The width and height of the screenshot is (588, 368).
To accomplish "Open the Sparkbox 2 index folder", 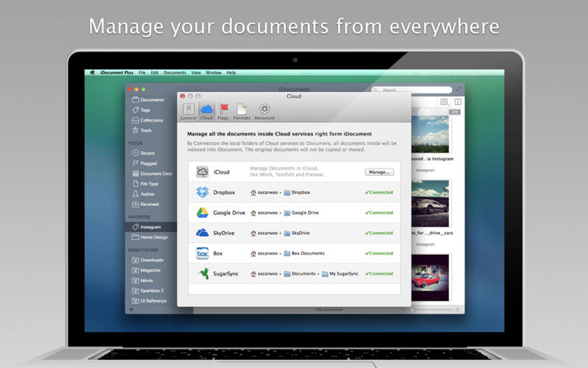I will [x=148, y=291].
